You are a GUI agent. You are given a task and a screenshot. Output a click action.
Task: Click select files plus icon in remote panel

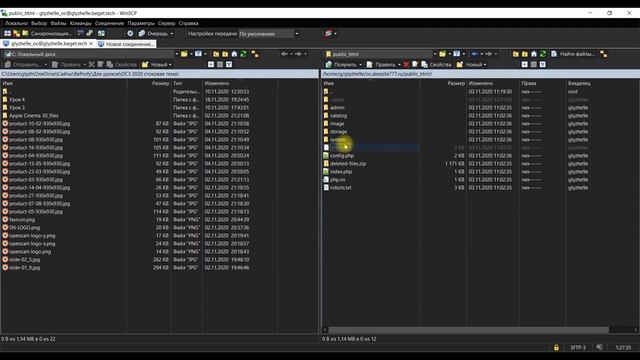coord(524,64)
